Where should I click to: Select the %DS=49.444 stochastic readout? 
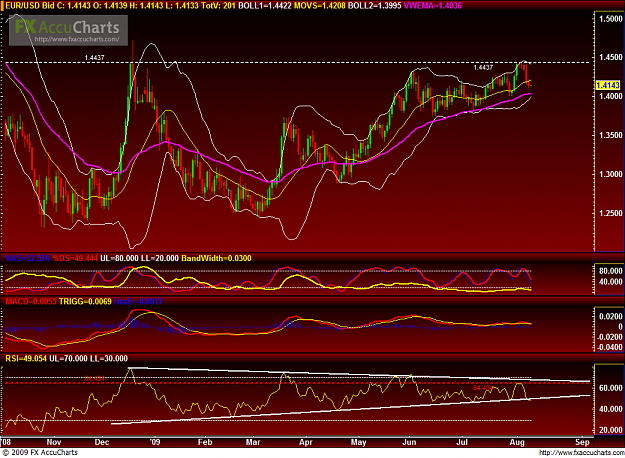point(75,258)
